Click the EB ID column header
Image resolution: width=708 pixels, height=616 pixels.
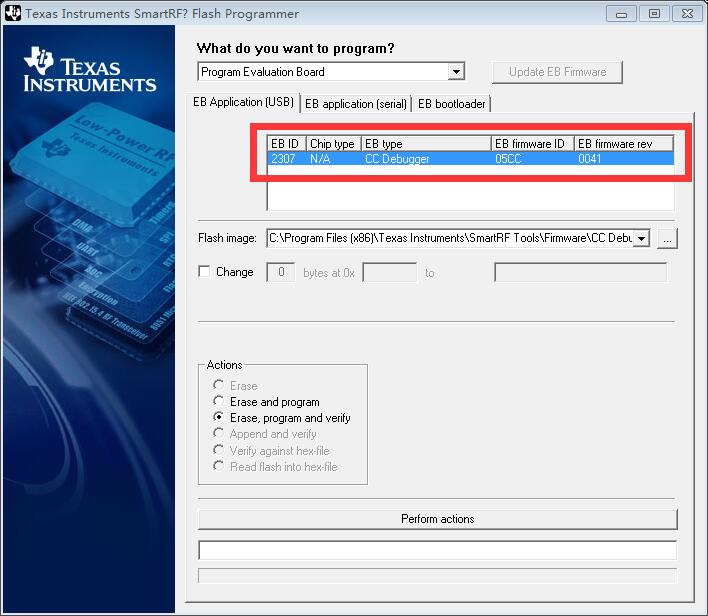coord(287,144)
